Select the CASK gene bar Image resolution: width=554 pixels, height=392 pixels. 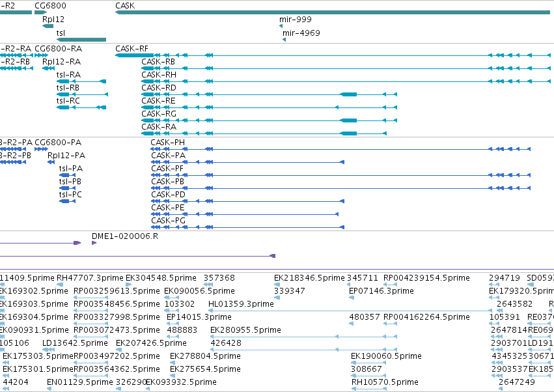(x=333, y=12)
